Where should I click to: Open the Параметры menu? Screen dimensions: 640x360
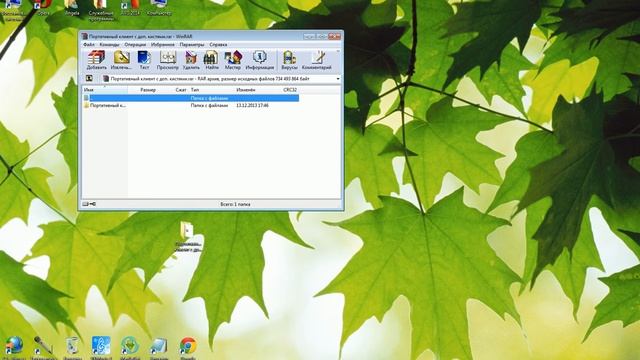click(x=191, y=44)
